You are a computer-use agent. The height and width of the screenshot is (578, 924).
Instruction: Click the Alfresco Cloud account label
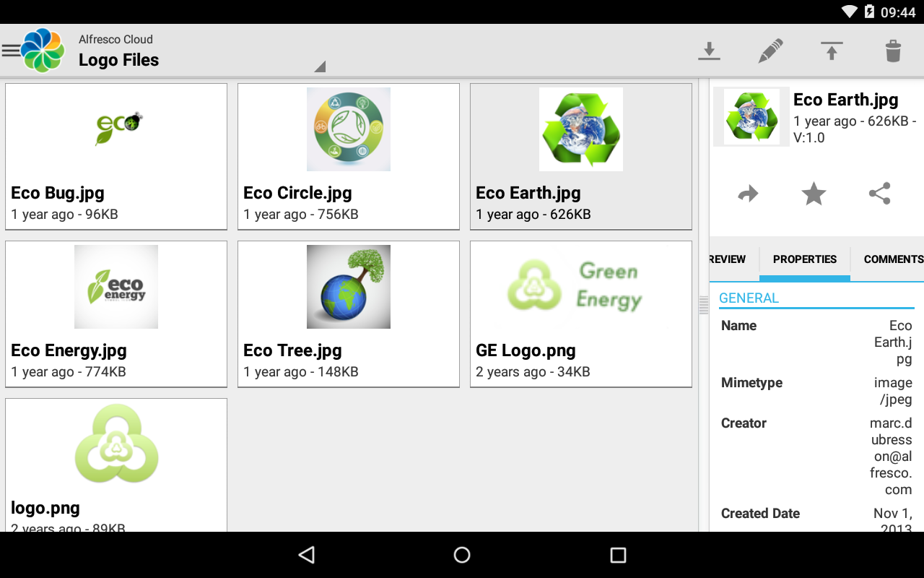(115, 39)
